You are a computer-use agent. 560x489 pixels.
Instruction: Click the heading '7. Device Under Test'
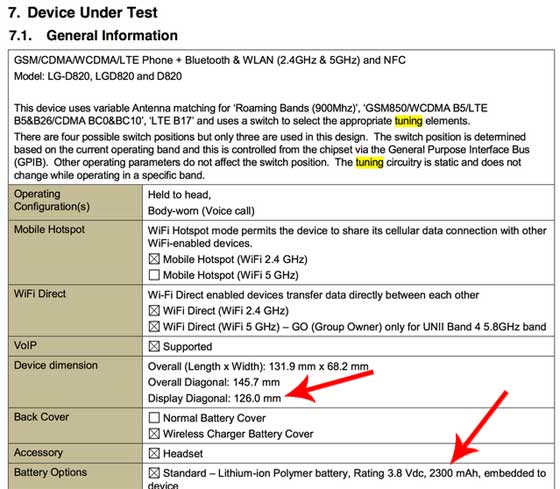82,13
